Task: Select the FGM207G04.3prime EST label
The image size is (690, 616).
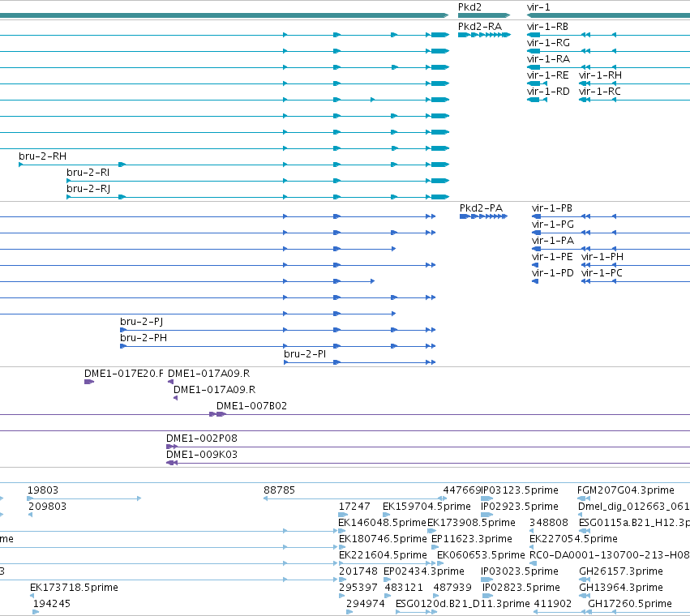Action: [x=626, y=490]
